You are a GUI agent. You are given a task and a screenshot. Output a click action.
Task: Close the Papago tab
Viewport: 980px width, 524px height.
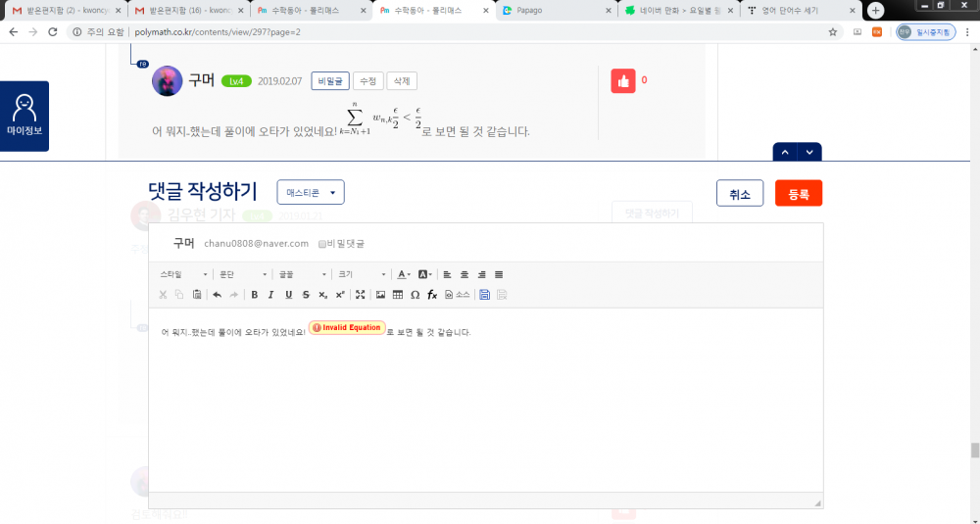[x=609, y=11]
